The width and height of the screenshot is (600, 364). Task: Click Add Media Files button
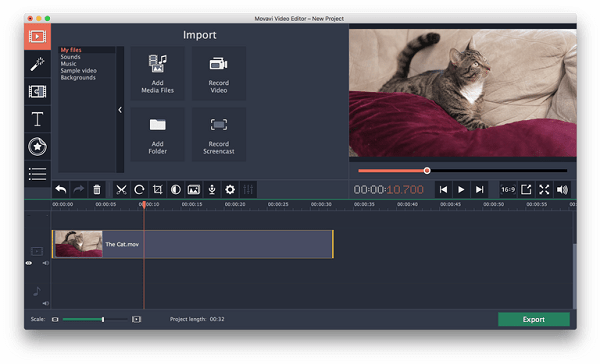(x=157, y=73)
